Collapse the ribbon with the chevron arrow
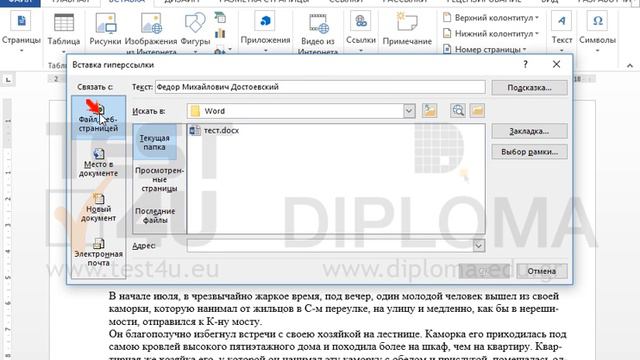The height and width of the screenshot is (360, 640). coord(630,65)
